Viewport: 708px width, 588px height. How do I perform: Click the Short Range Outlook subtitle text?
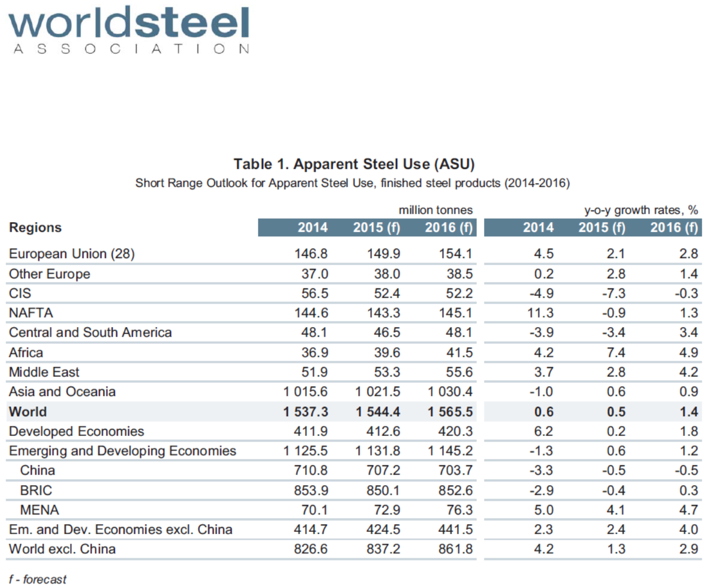(x=352, y=183)
